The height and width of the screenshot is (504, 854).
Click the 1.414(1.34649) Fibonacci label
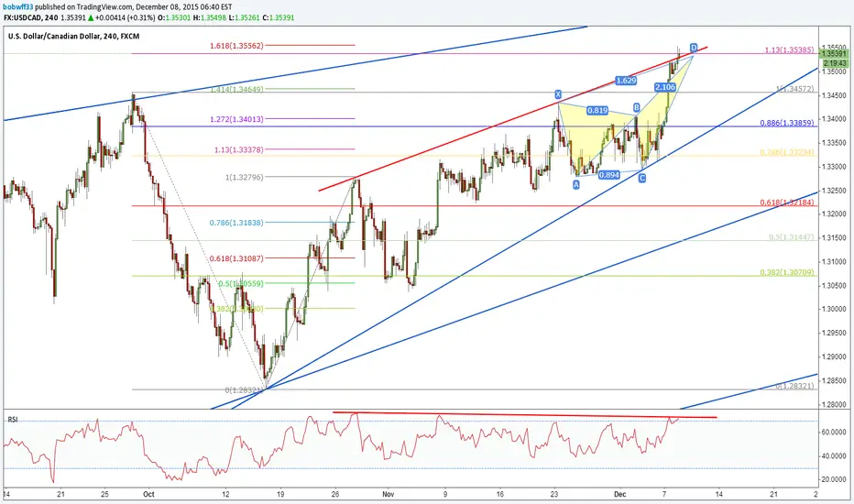pos(236,89)
